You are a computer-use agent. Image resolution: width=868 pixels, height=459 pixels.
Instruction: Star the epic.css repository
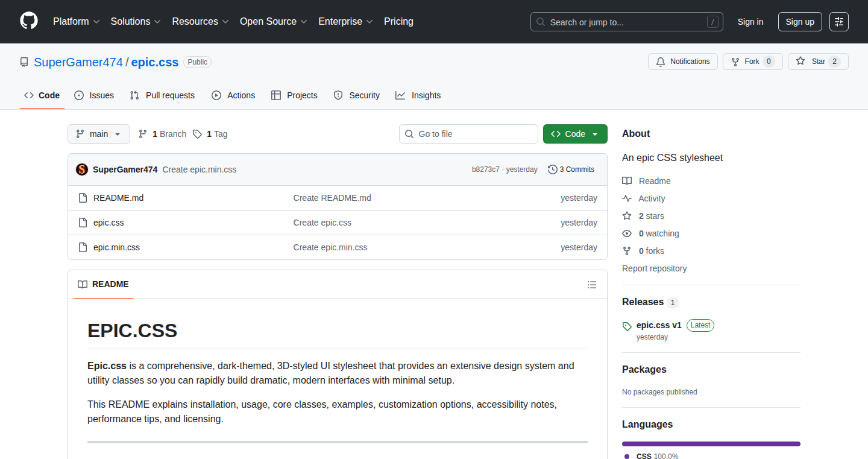[x=818, y=62]
